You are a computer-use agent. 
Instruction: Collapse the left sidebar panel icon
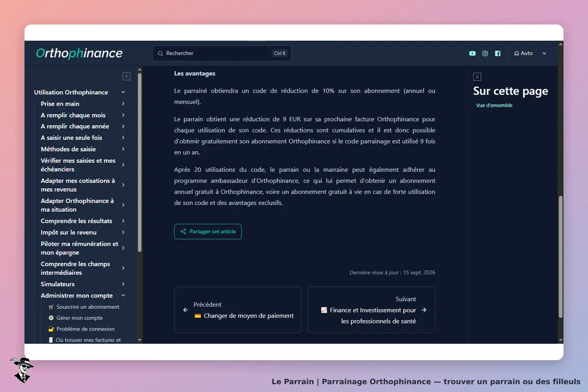coord(126,76)
